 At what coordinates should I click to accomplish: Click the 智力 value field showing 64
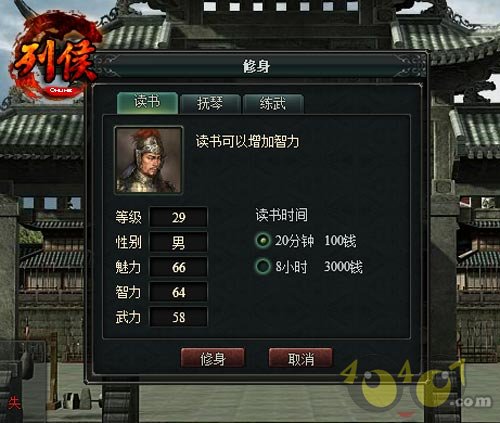pos(178,292)
